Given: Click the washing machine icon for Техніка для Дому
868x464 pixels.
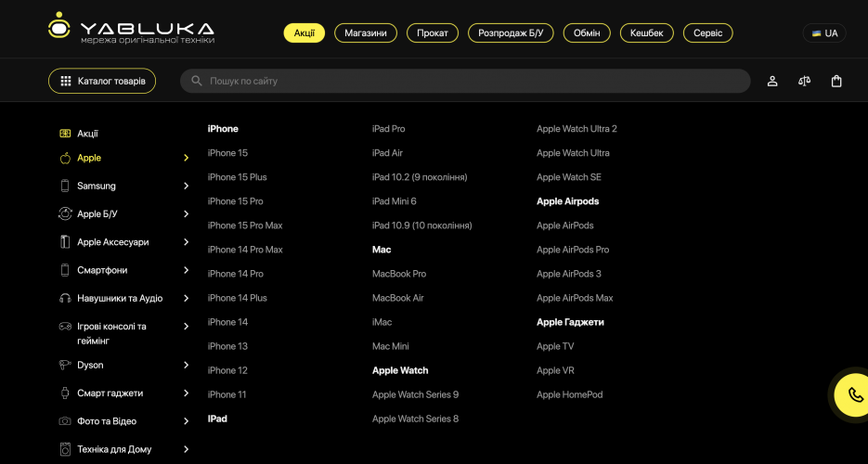Looking at the screenshot, I should 65,449.
